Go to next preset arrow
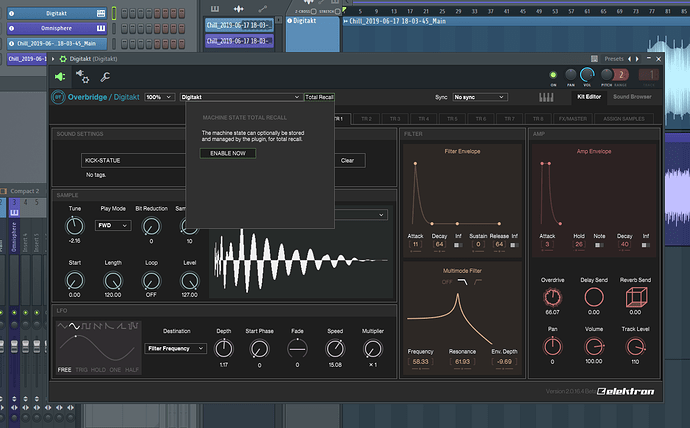The image size is (690, 428). click(x=637, y=59)
